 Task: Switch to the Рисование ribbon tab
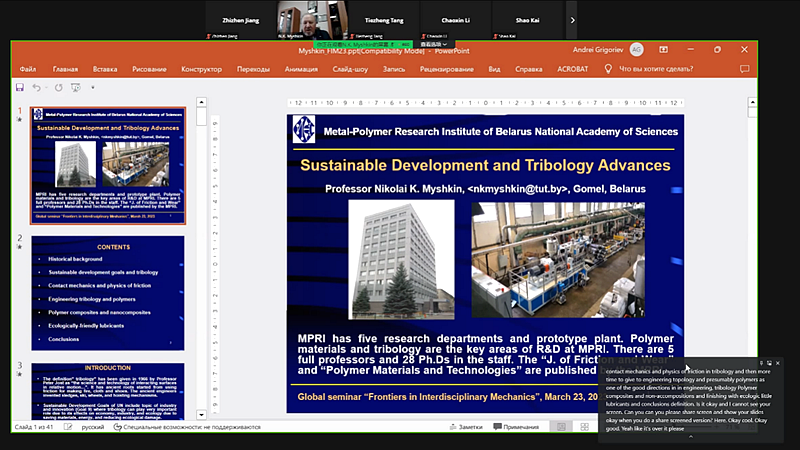[x=149, y=69]
